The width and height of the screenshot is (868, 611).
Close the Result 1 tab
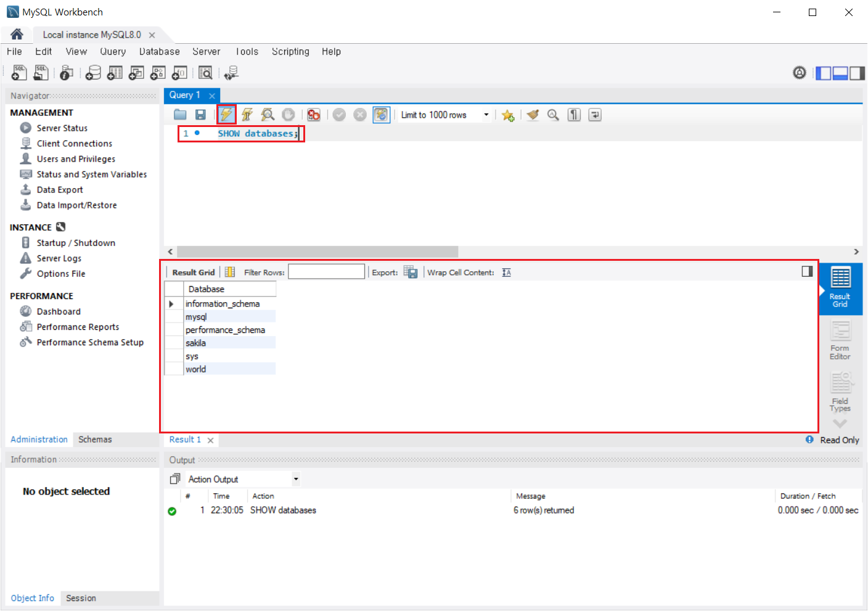[211, 440]
